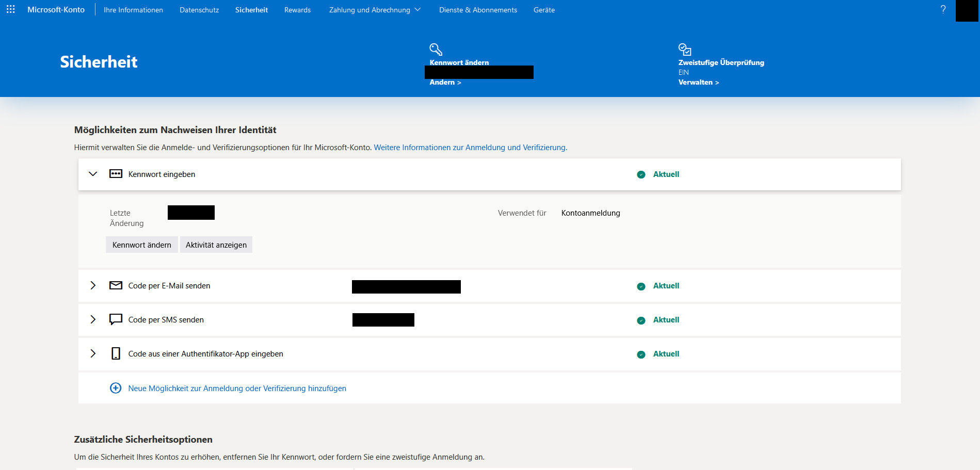This screenshot has height=470, width=980.
Task: Open Weitere Informationen zur Anmeldung link
Action: [471, 148]
